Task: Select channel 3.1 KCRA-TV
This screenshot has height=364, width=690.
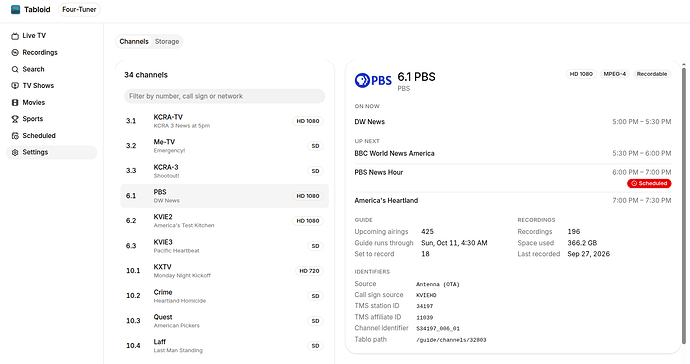Action: click(224, 121)
